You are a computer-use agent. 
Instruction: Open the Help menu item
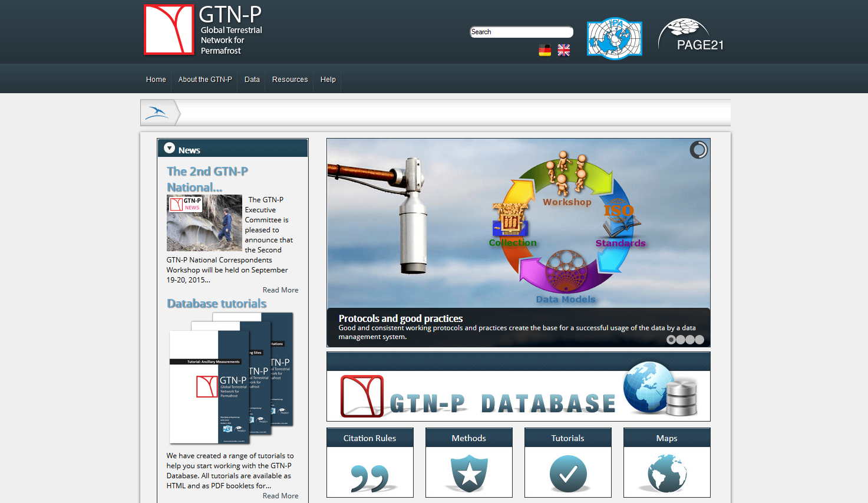(328, 78)
